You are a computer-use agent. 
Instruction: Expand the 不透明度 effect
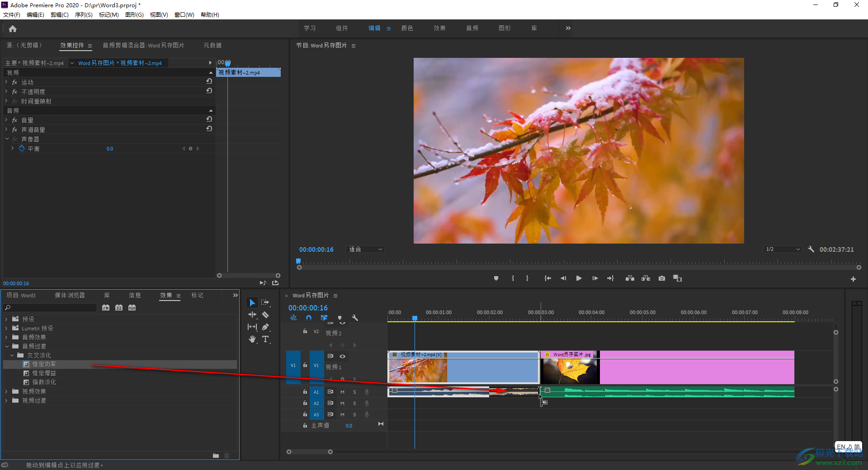[6, 92]
